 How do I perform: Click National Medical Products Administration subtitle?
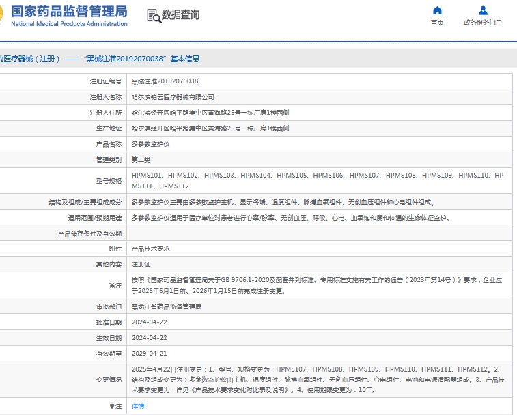point(69,24)
